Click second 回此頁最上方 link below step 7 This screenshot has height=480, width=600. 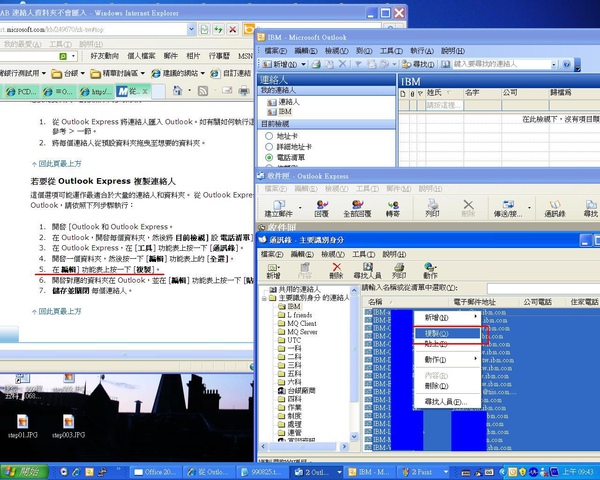(x=60, y=311)
